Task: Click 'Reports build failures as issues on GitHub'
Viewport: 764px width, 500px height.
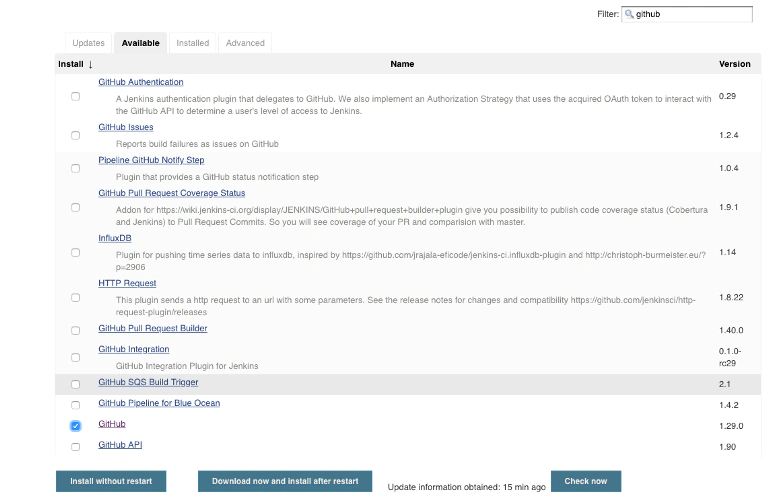Action: pos(197,144)
